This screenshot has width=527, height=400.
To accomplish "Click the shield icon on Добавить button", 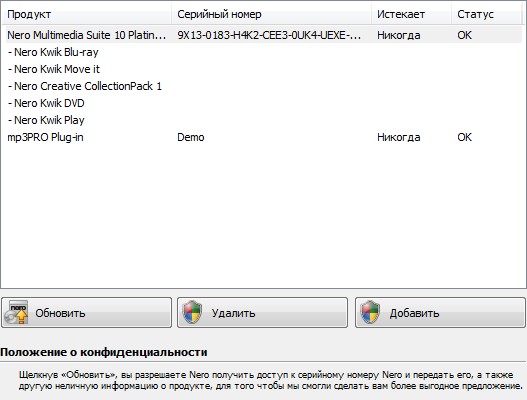I will [370, 312].
